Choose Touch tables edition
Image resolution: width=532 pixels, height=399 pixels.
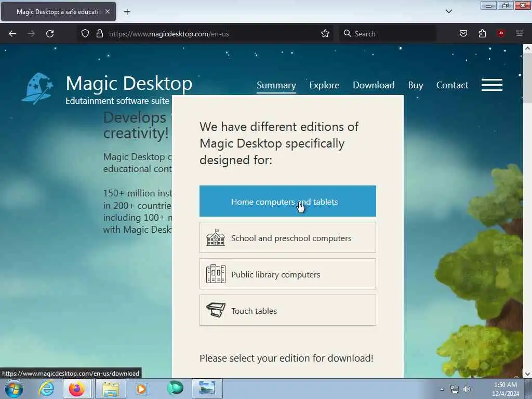(288, 310)
